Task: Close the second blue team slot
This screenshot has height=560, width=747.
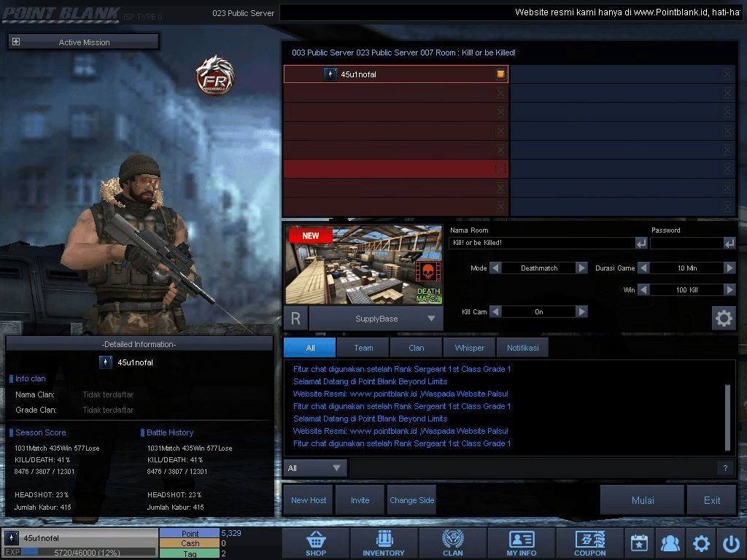Action: click(727, 93)
